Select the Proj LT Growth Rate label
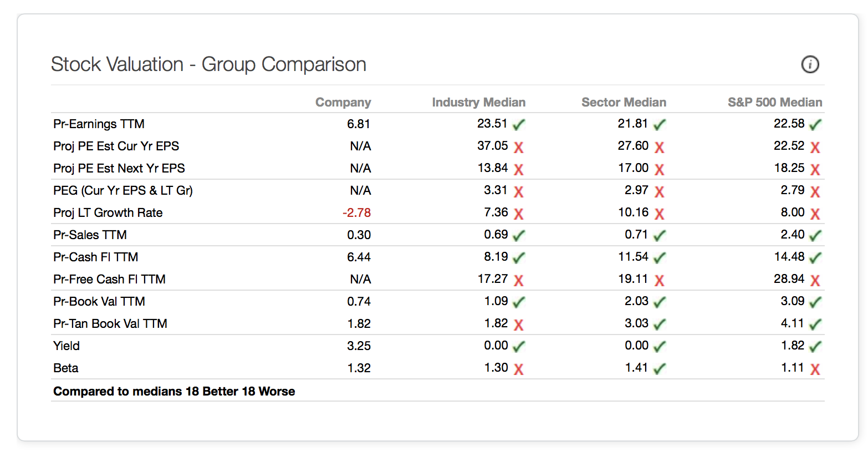 click(x=108, y=212)
